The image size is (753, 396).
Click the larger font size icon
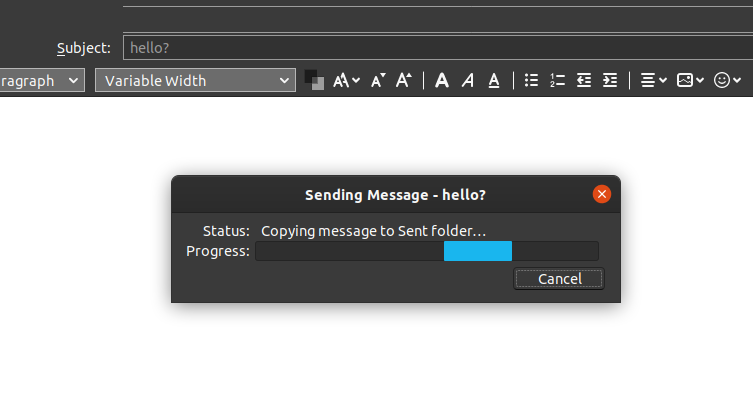point(403,80)
